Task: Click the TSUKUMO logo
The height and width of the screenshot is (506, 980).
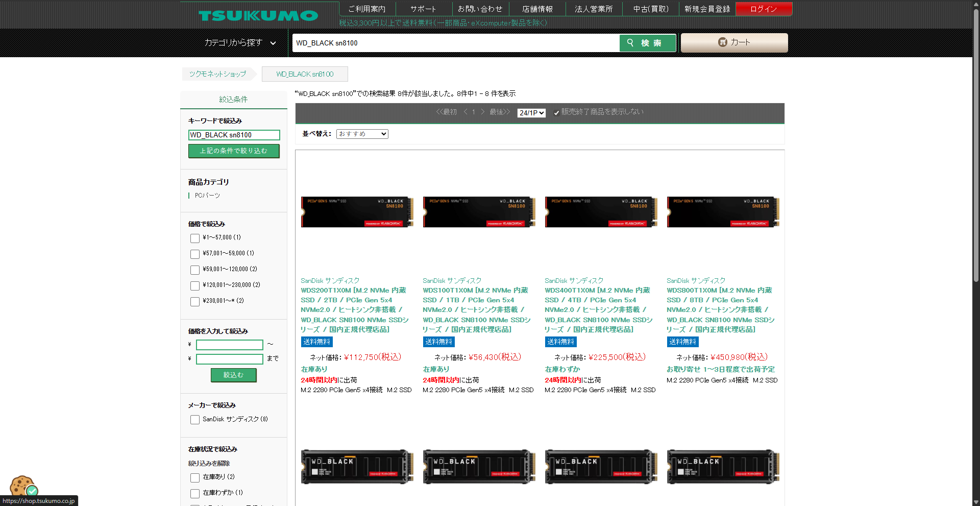Action: point(258,16)
